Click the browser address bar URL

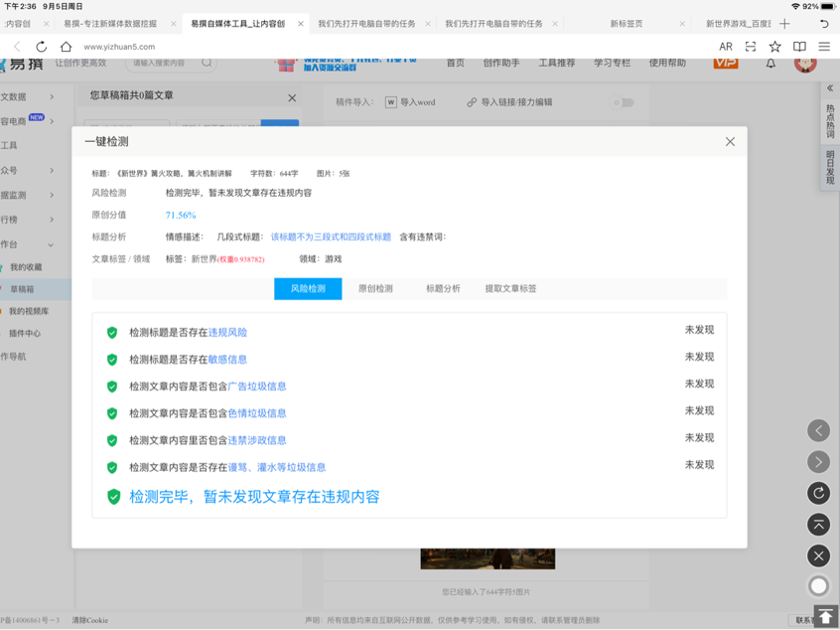coord(119,47)
